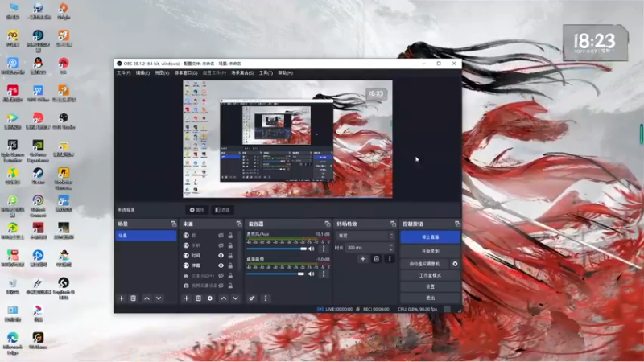The width and height of the screenshot is (644, 362).
Task: Select Microsoft Edge desktop icon
Action: tap(12, 343)
